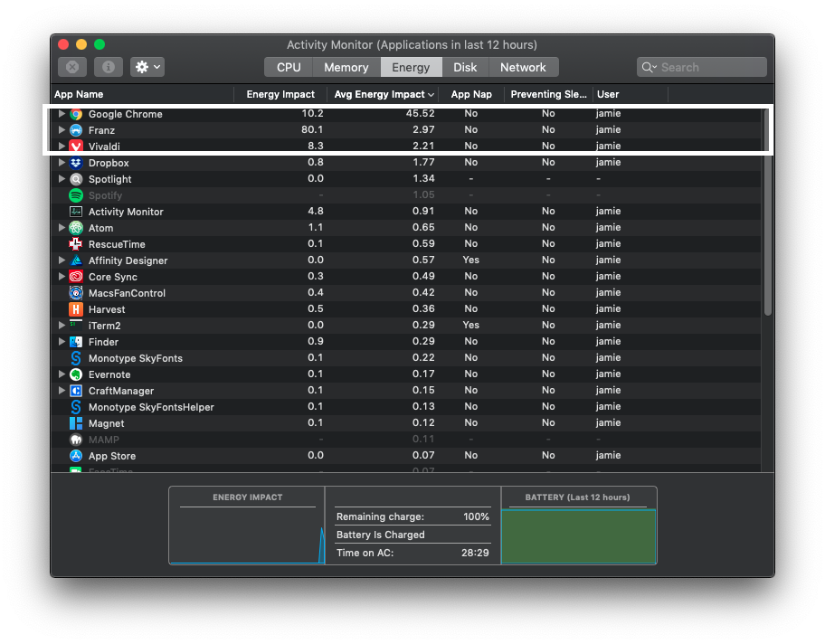
Task: Click the green battery history graph
Action: [x=578, y=536]
